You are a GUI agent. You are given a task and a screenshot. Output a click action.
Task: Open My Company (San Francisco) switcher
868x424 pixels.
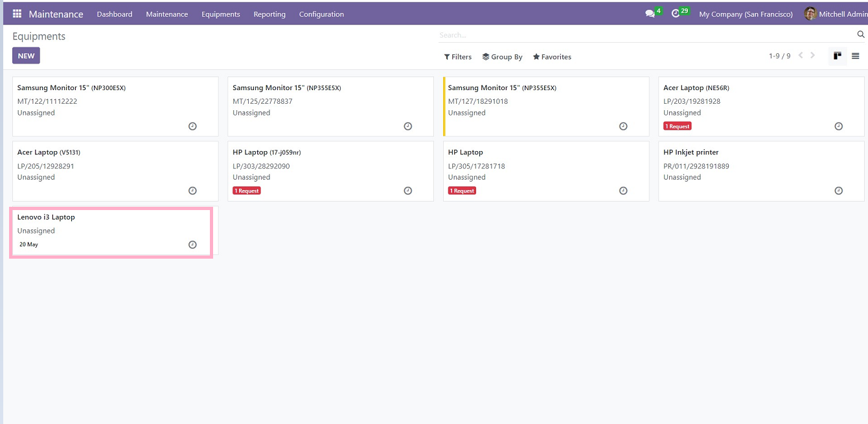pyautogui.click(x=746, y=14)
